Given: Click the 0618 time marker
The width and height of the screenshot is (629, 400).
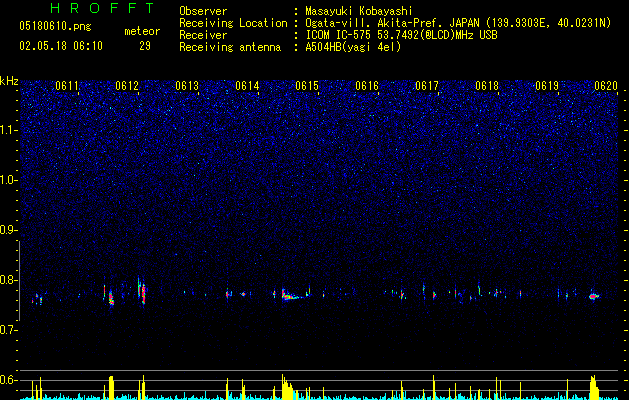Looking at the screenshot, I should coord(487,86).
